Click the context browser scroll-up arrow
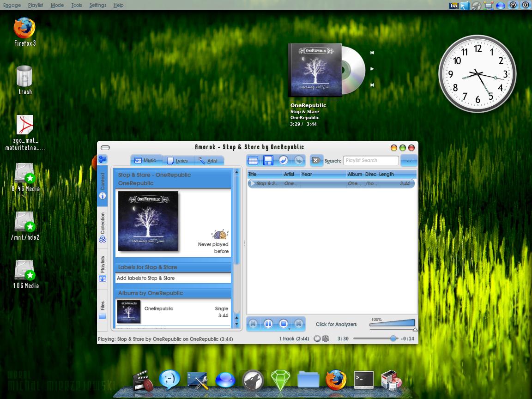The height and width of the screenshot is (399, 532). [237, 172]
